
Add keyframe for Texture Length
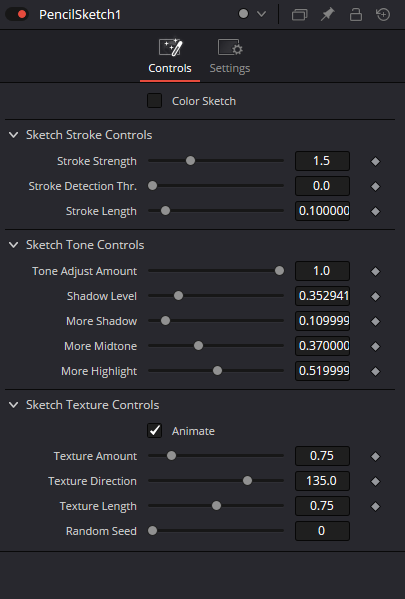(x=376, y=506)
